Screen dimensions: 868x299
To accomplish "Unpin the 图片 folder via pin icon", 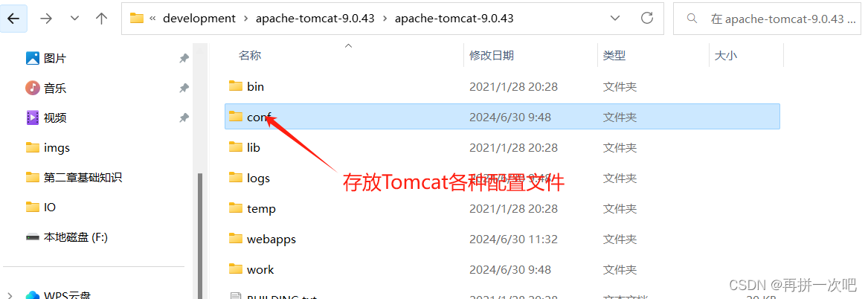I will click(x=184, y=58).
